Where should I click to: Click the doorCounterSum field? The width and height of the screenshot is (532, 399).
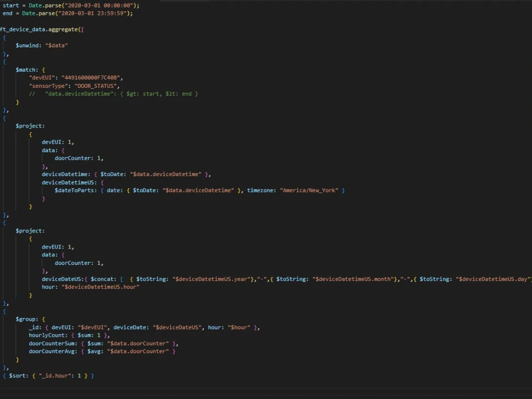[x=53, y=343]
